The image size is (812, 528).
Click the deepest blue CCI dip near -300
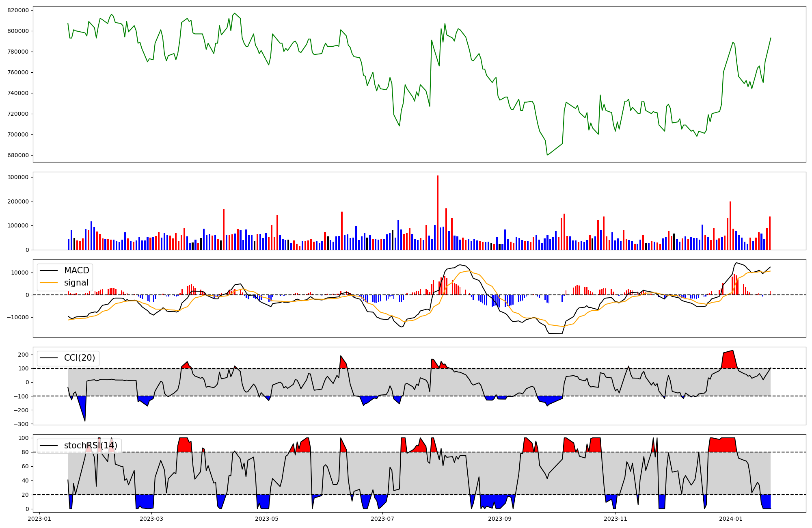click(85, 420)
